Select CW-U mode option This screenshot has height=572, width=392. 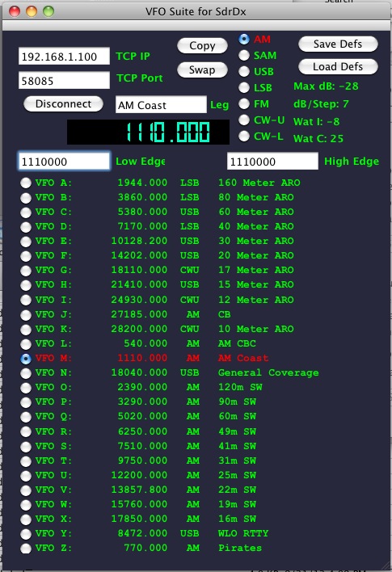click(x=244, y=120)
